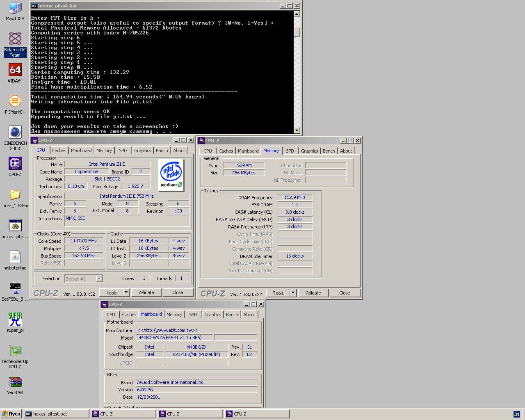This screenshot has width=525, height=420.
Task: Click the Multiplier x 7.5 field
Action: tap(84, 248)
